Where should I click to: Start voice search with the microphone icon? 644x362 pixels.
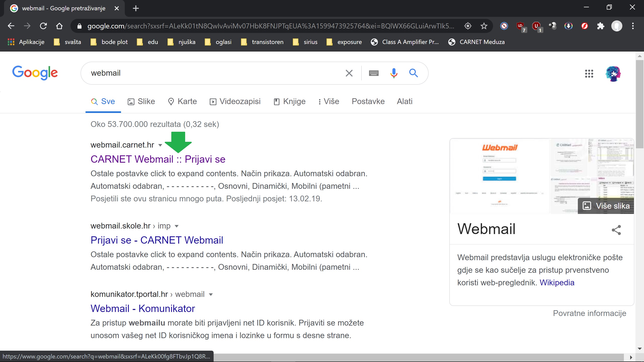pos(394,73)
